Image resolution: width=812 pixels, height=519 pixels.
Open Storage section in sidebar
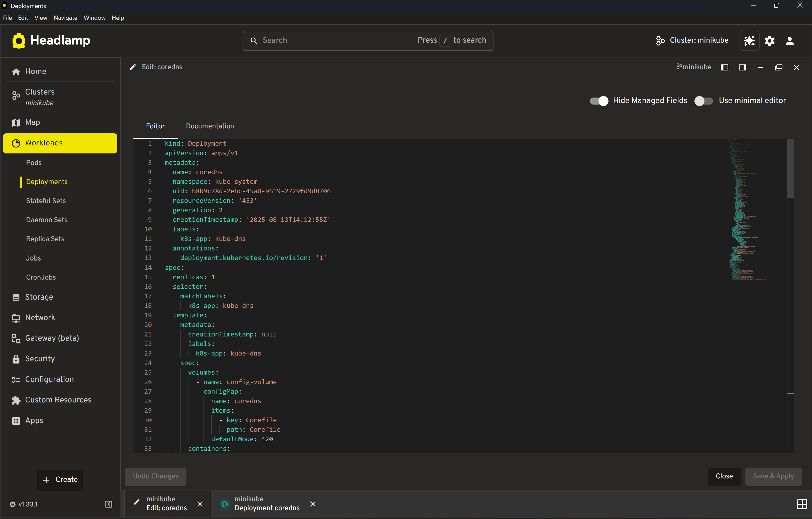click(x=39, y=297)
